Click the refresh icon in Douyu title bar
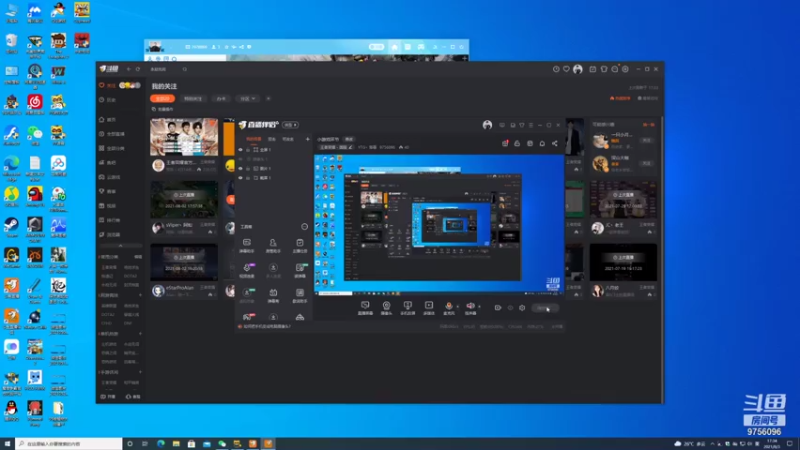The width and height of the screenshot is (800, 450). coord(138,69)
